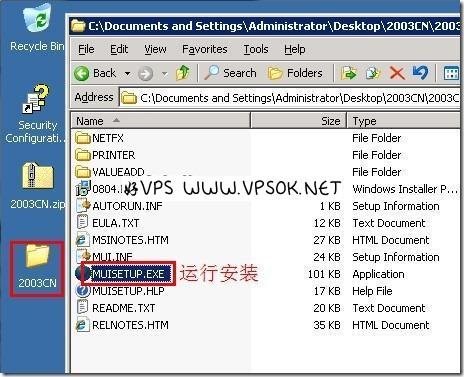Open the File menu
Viewport: 464px width, 377px height.
click(x=86, y=49)
